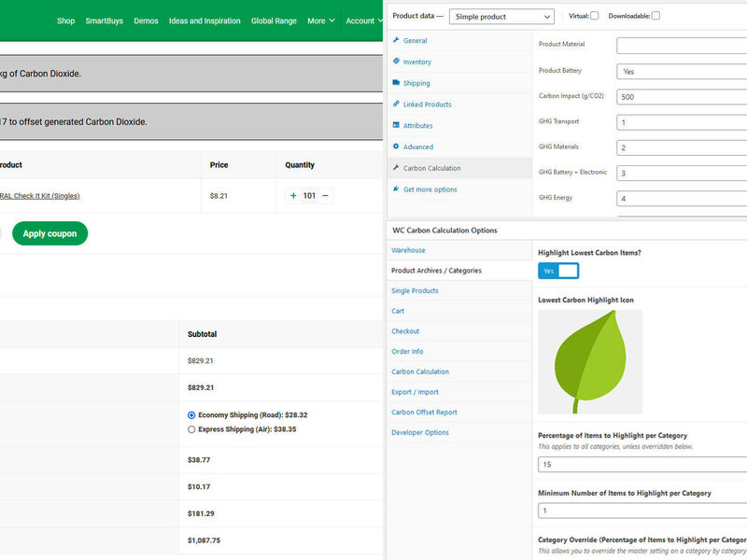Viewport: 747px width, 560px height.
Task: Click the GHG Materials input field
Action: pyautogui.click(x=682, y=147)
